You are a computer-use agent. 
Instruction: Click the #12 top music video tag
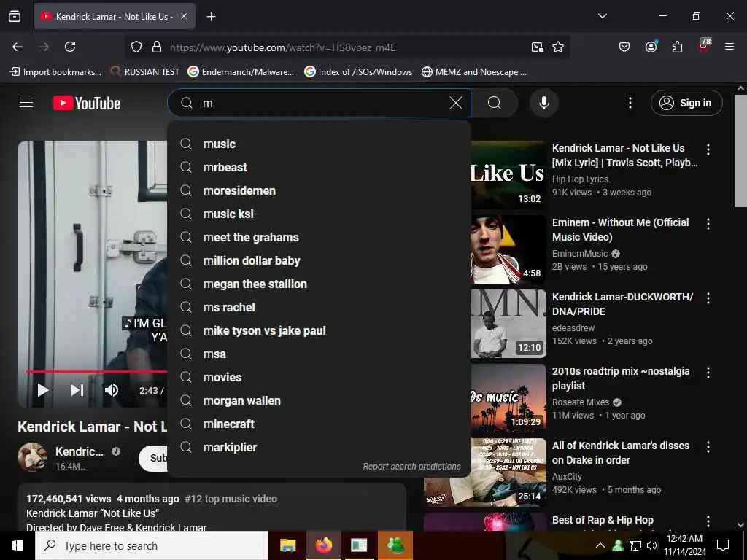[231, 499]
